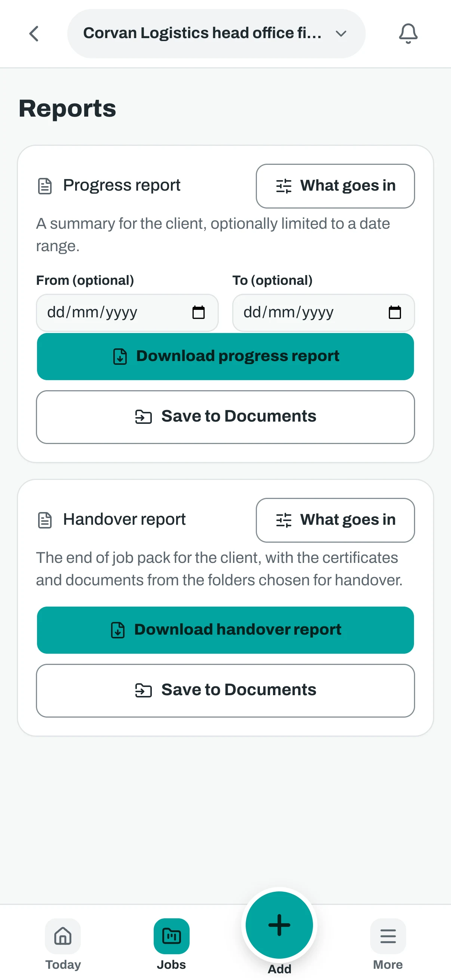Switch to the Jobs tab
Image resolution: width=451 pixels, height=980 pixels.
pyautogui.click(x=171, y=944)
